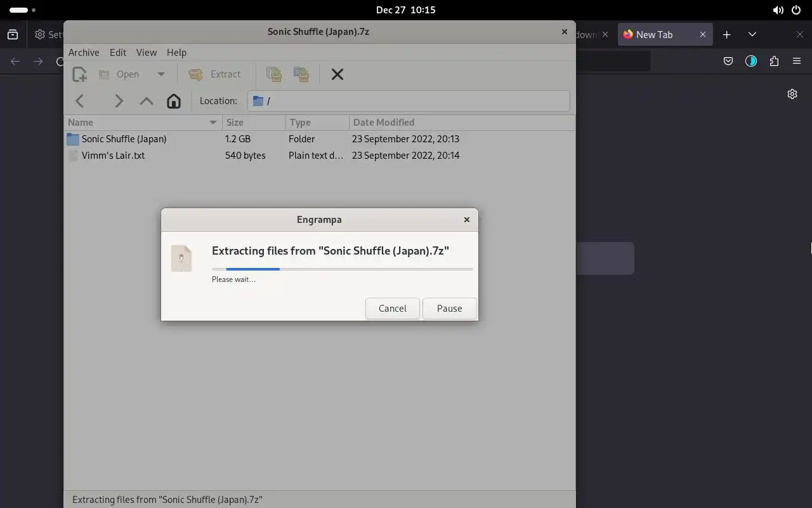Screen dimensions: 812x508
Task: Click the stop operation X icon
Action: [x=337, y=74]
